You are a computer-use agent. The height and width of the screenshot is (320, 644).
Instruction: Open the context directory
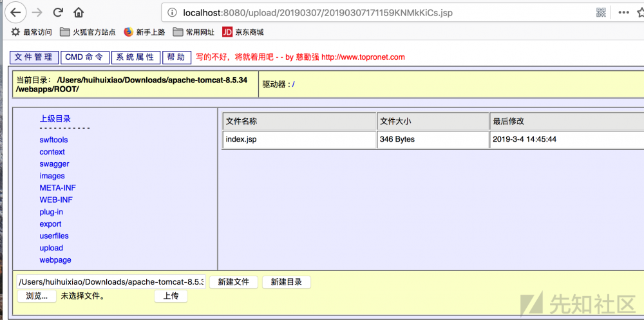pyautogui.click(x=52, y=152)
